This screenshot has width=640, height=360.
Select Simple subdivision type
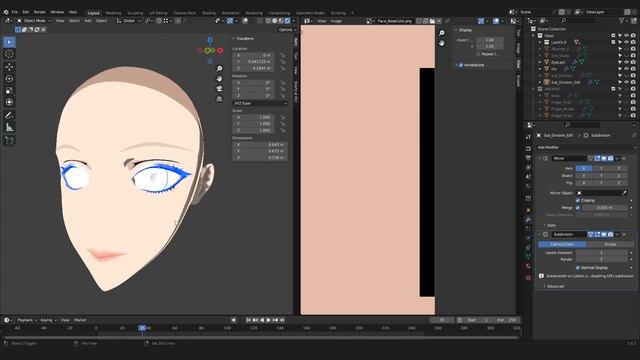[x=610, y=244]
